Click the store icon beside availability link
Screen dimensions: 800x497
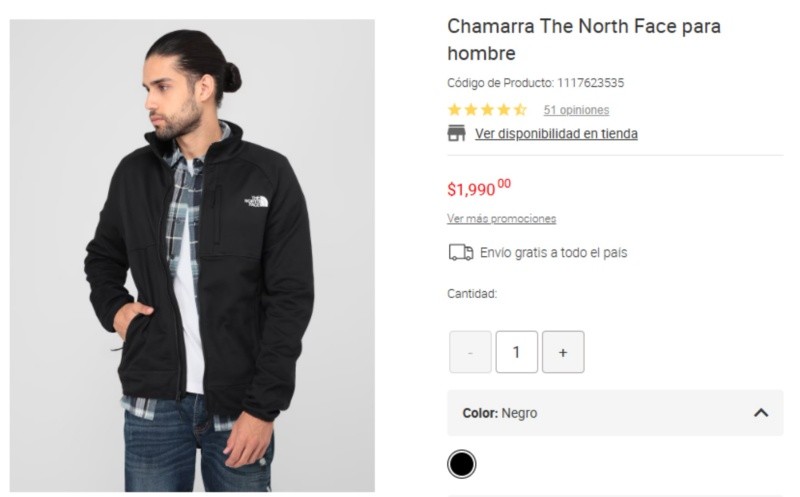tap(457, 133)
